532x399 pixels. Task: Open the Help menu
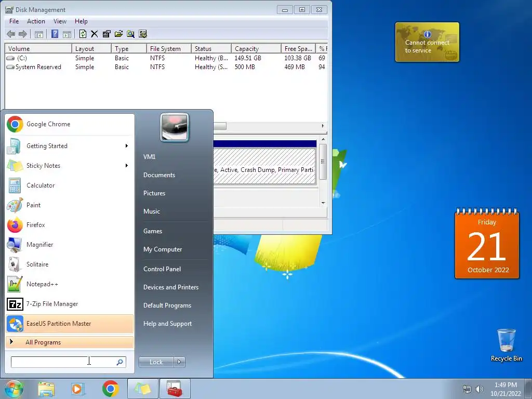click(x=81, y=21)
